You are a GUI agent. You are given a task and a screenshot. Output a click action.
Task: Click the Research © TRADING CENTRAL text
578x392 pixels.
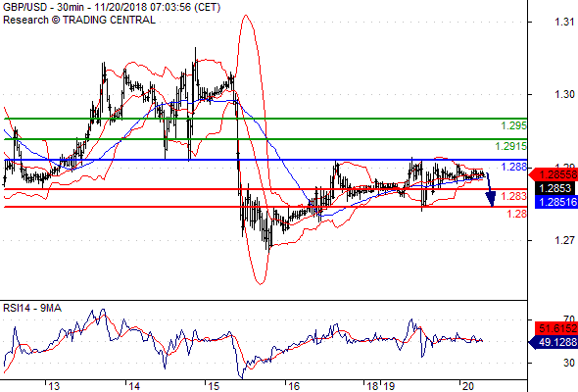[79, 20]
